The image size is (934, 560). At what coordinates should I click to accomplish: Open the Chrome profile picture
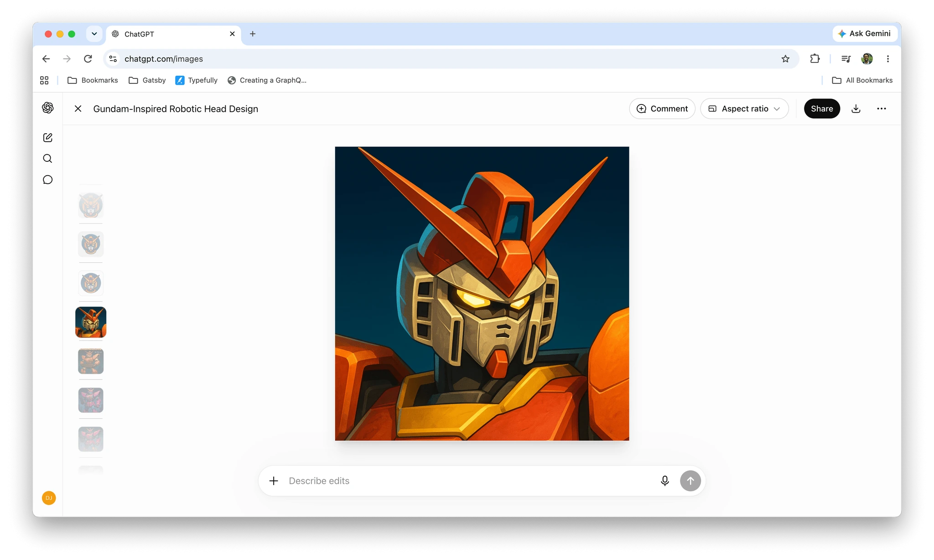coord(867,58)
